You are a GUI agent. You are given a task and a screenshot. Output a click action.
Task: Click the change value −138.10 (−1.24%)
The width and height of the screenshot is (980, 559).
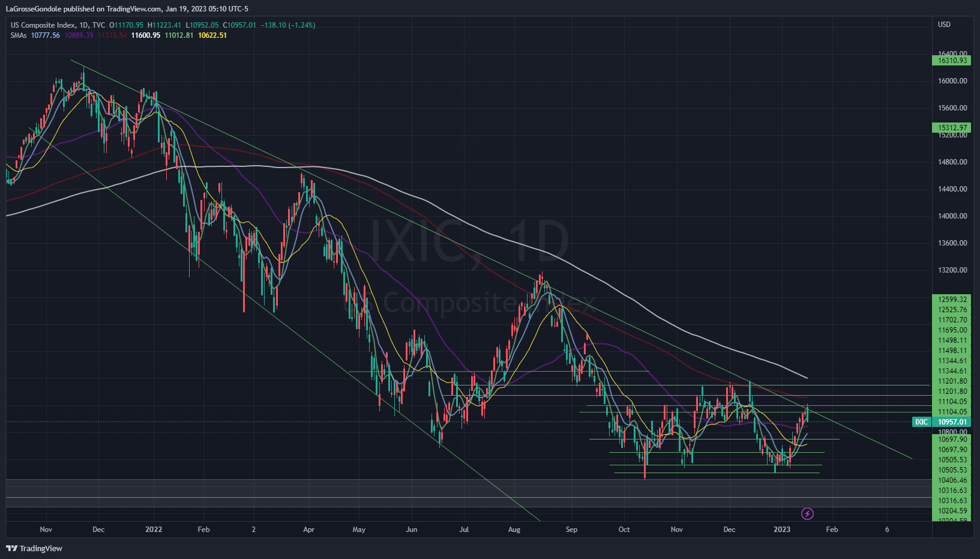click(288, 25)
